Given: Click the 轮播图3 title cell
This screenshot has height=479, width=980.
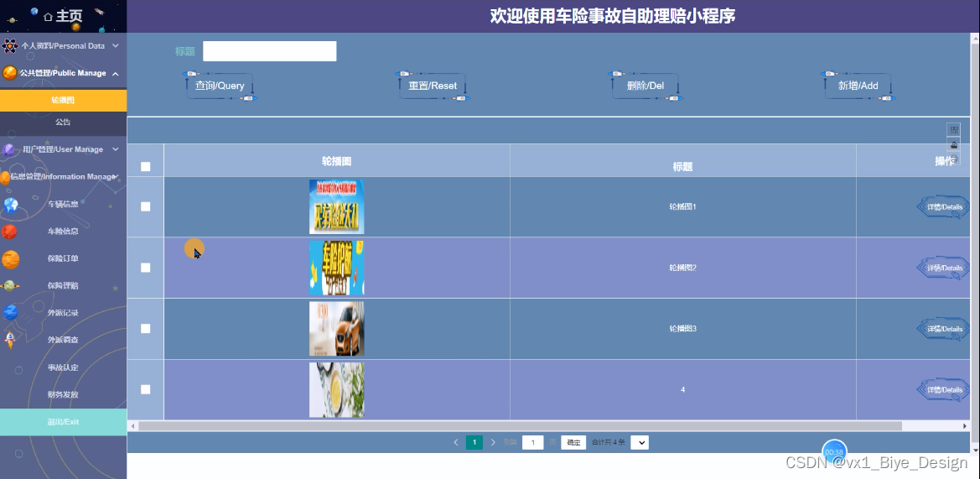Looking at the screenshot, I should 682,328.
